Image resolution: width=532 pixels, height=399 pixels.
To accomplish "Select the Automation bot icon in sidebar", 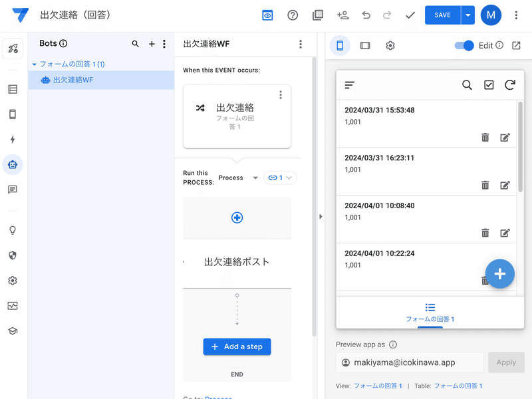I will point(13,164).
